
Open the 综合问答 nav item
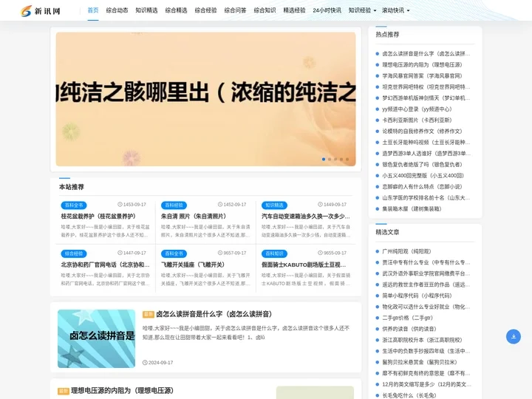click(235, 10)
